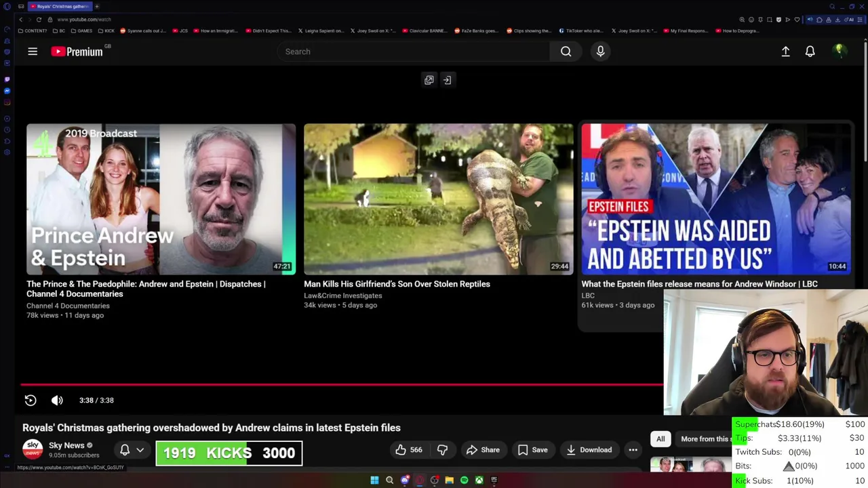This screenshot has height=488, width=868.
Task: Seek on the red video progress bar
Action: coord(342,384)
